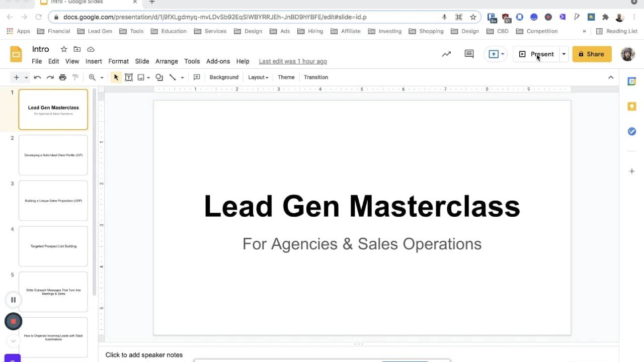Screen dimensions: 644x362
Task: Click the Undo icon
Action: click(37, 77)
